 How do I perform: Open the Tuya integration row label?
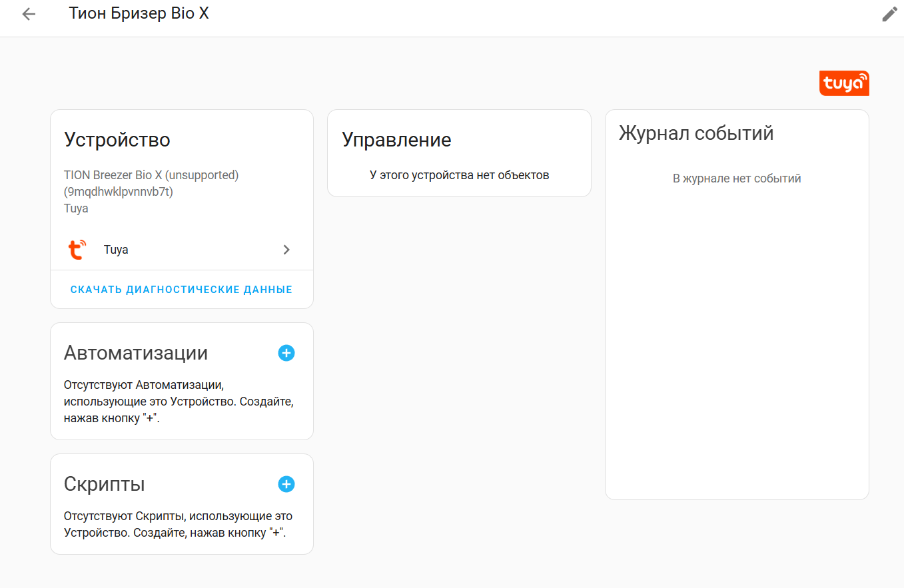[x=116, y=250]
